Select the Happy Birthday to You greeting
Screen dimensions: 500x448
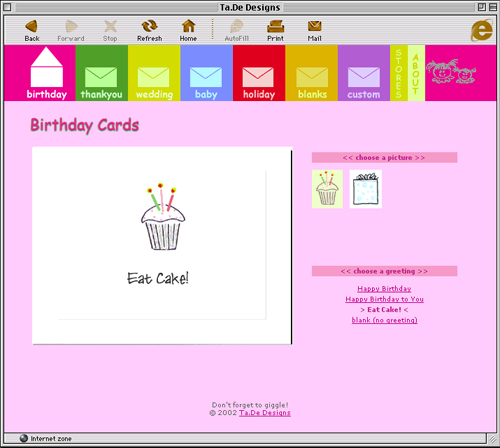(x=384, y=299)
